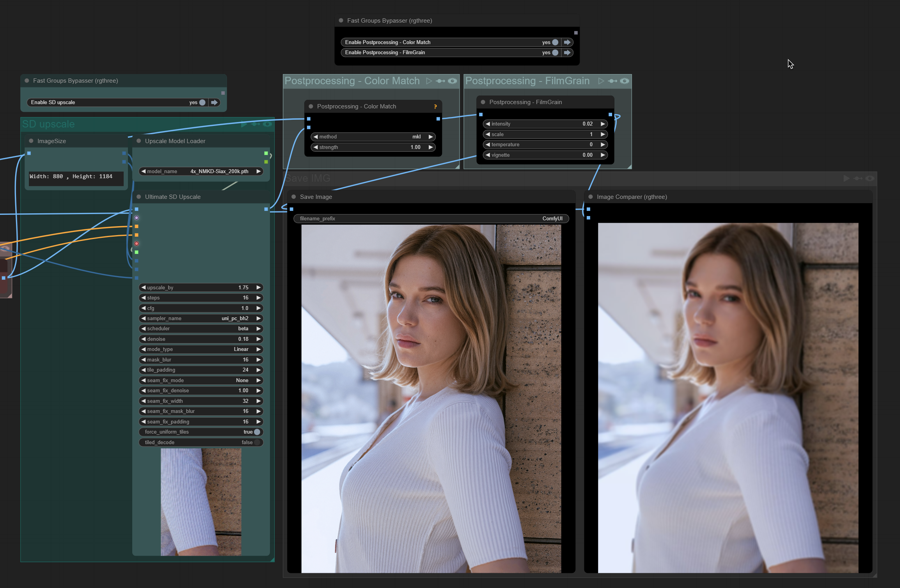Screen dimensions: 900x588
Task: Increase upscale_by value with right arrow
Action: coord(258,287)
